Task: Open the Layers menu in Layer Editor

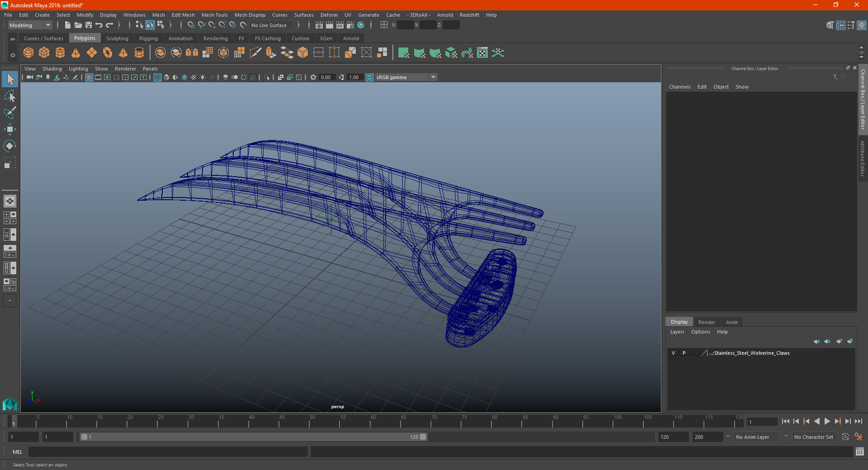Action: point(677,332)
